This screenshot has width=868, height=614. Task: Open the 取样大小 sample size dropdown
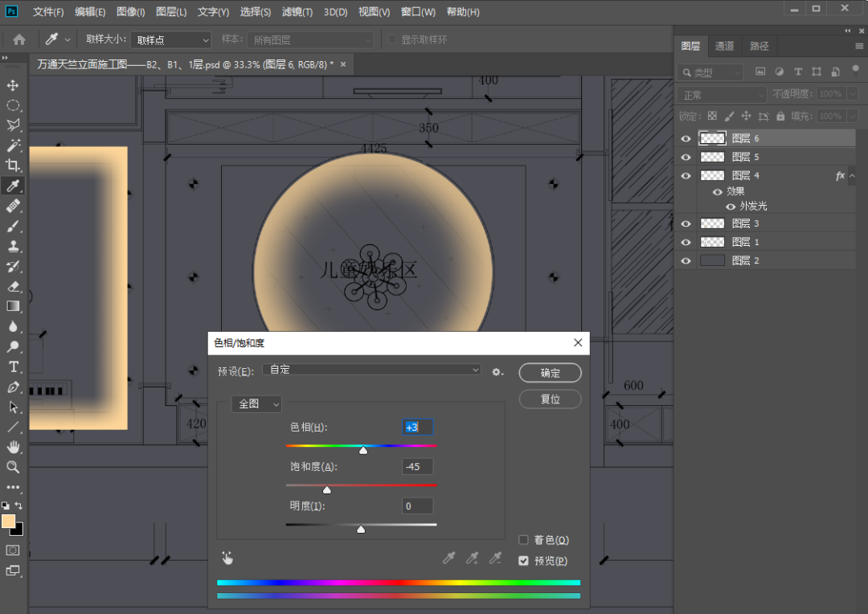click(x=170, y=40)
